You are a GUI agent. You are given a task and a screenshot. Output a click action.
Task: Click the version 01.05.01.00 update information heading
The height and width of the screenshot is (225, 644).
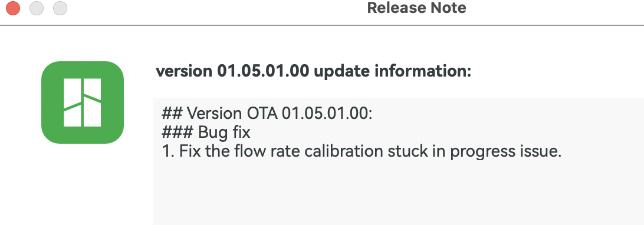tap(313, 71)
